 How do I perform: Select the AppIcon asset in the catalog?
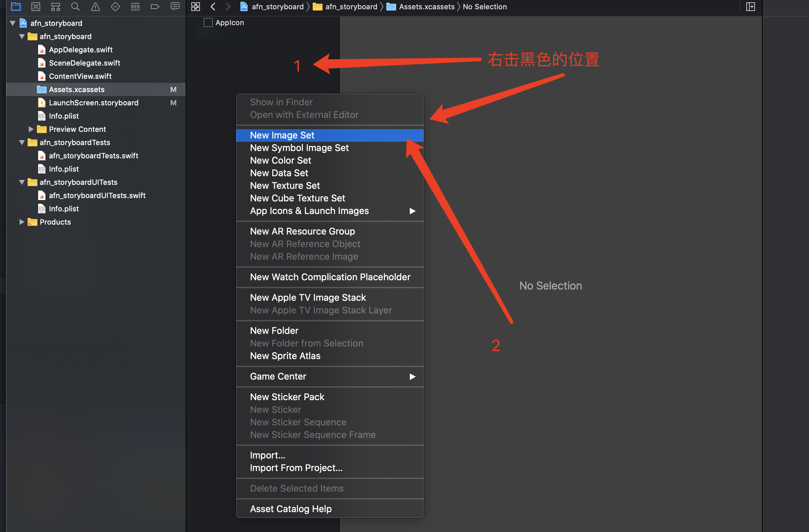[224, 23]
